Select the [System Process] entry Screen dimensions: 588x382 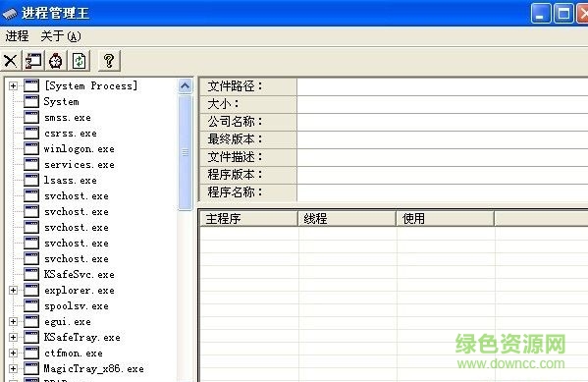[x=90, y=86]
